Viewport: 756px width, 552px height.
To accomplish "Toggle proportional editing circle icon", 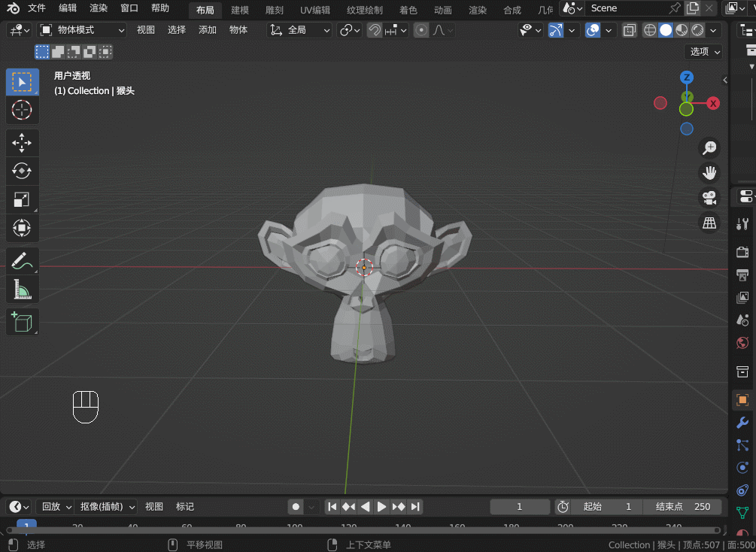I will (421, 30).
